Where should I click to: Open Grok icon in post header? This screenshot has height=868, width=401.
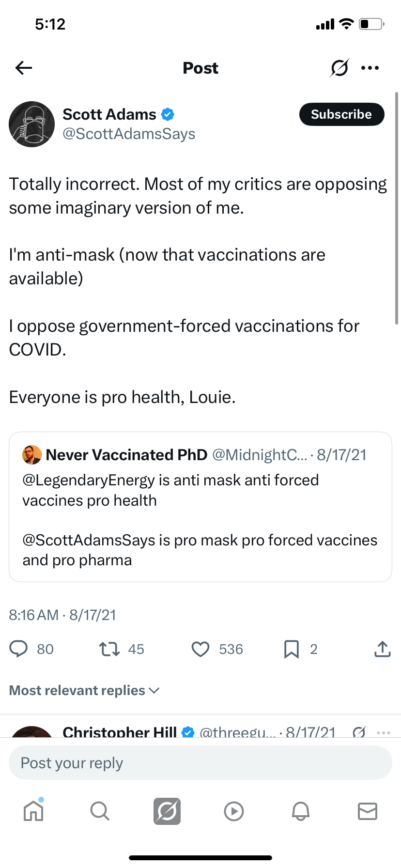[339, 68]
